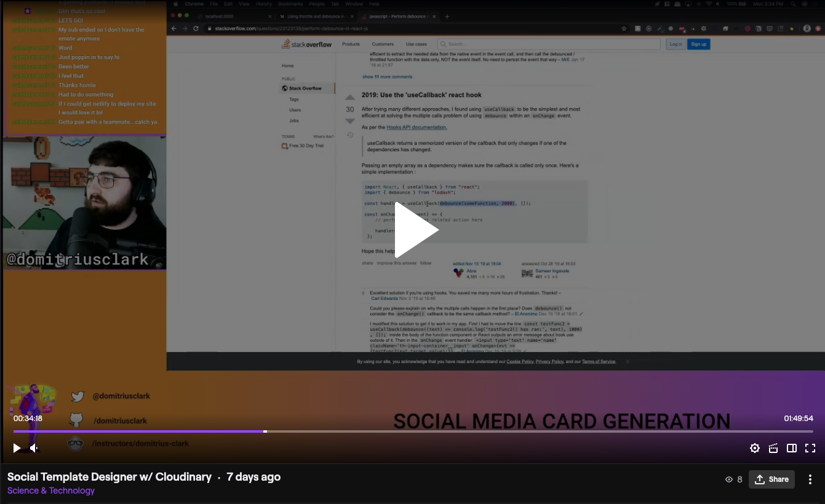
Task: Click the 00:34:18 elapsed time label
Action: tap(28, 419)
